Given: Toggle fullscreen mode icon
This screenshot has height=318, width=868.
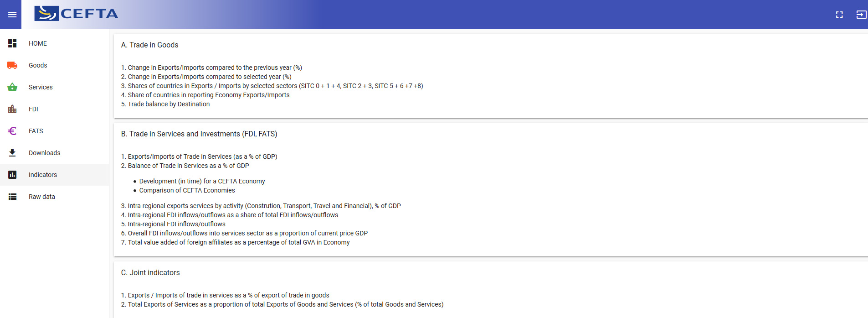Looking at the screenshot, I should pos(839,15).
